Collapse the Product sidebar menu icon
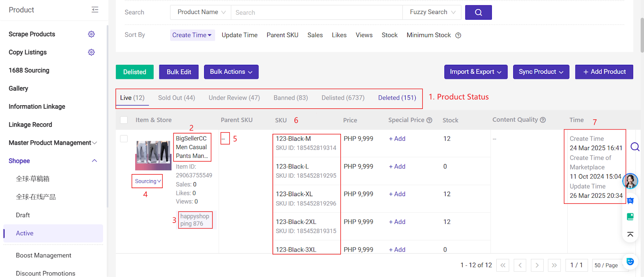 (95, 10)
